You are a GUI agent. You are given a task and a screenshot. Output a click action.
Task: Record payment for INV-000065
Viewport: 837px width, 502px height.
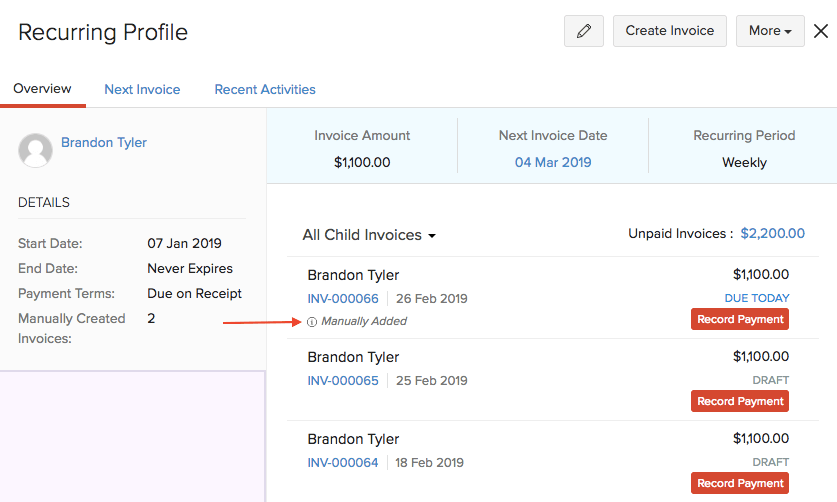coord(740,401)
